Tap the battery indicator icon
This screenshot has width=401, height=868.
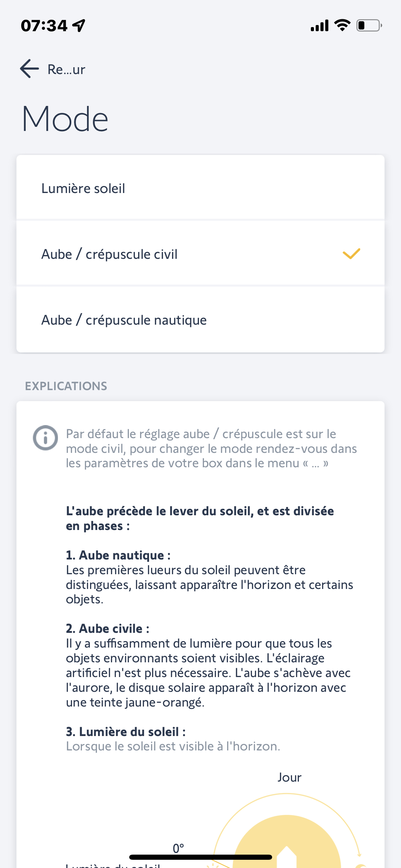(369, 25)
